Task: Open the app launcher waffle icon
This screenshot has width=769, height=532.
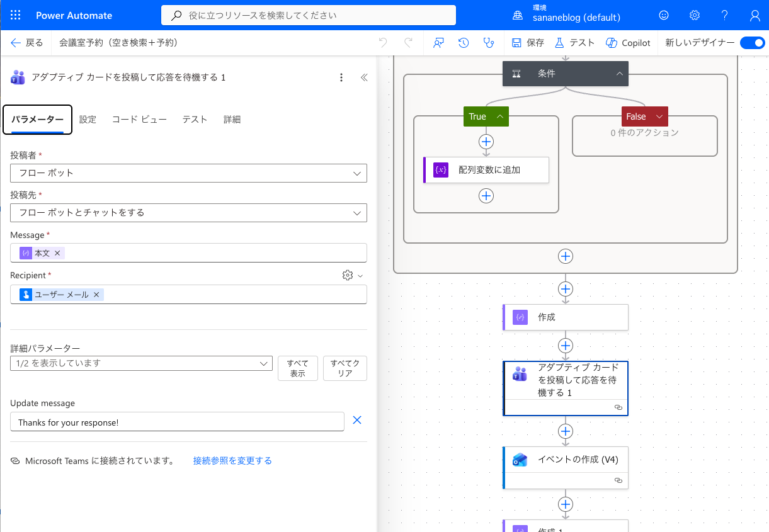Action: (x=16, y=15)
